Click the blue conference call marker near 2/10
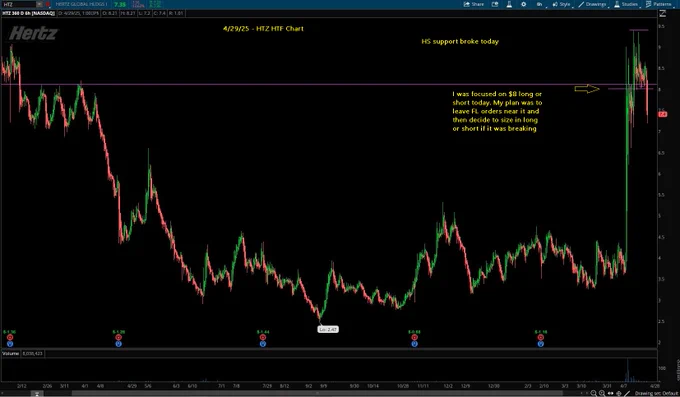The height and width of the screenshot is (397, 680). coord(540,344)
